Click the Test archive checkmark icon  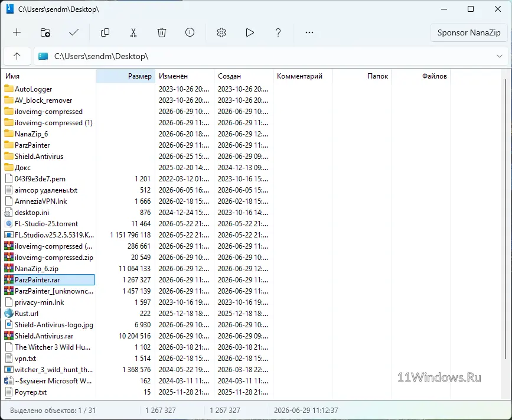click(74, 32)
